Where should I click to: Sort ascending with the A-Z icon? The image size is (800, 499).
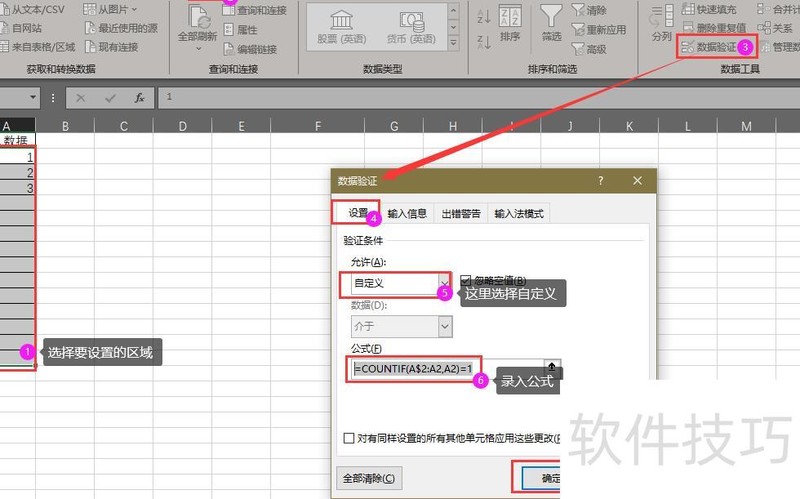[484, 16]
